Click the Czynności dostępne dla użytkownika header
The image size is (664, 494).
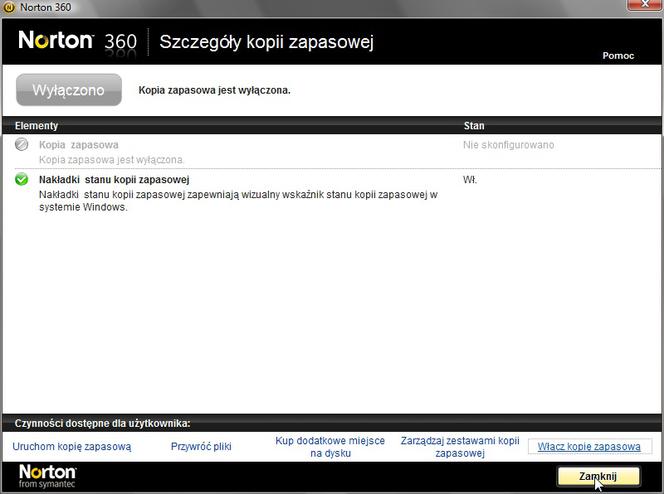[102, 423]
